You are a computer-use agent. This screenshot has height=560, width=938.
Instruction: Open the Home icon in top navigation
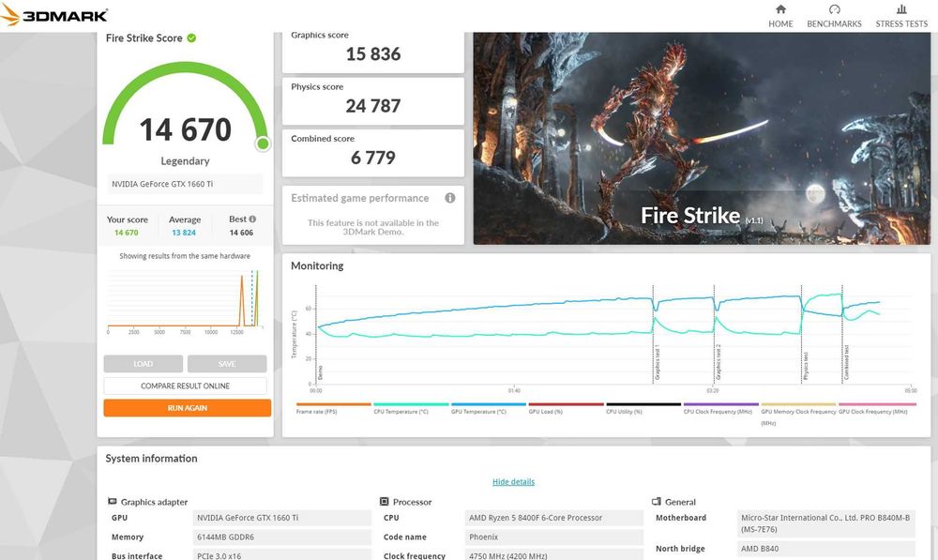pos(780,9)
